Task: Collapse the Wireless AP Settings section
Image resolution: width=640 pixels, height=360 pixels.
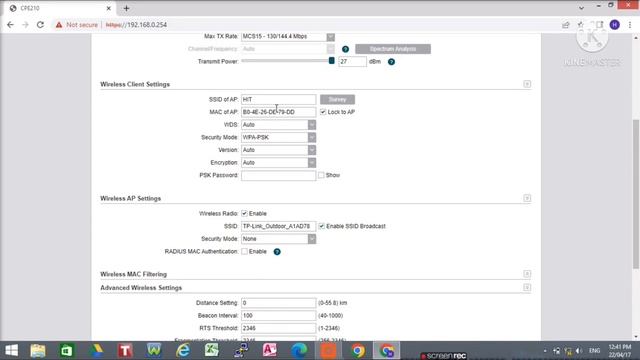Action: (527, 198)
